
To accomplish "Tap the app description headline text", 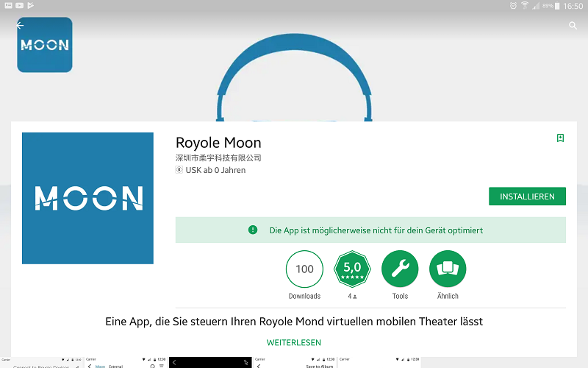I will click(294, 322).
